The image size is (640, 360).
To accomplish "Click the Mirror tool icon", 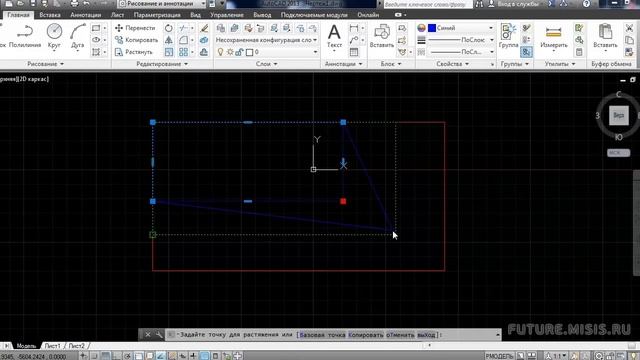I will pyautogui.click(x=169, y=40).
